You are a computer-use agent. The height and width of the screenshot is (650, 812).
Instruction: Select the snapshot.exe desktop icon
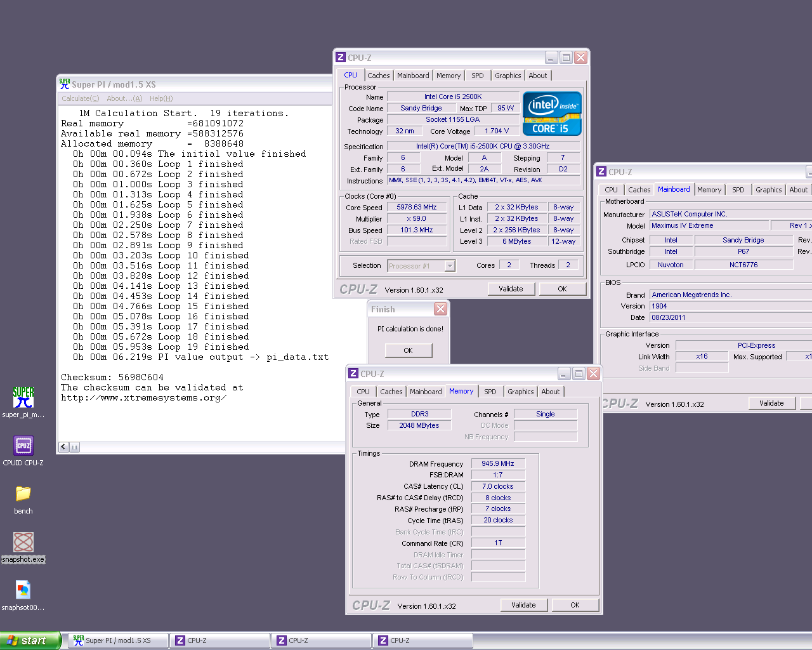coord(23,542)
